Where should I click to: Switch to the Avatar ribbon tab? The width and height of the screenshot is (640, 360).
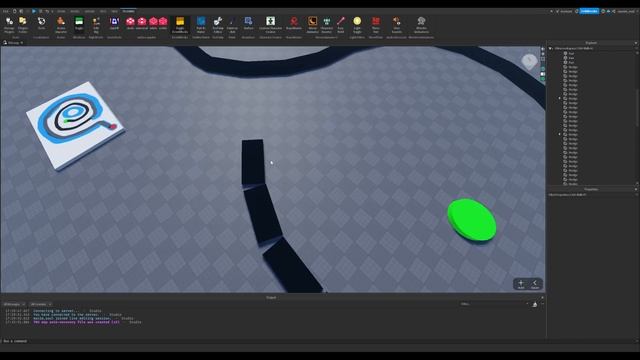click(x=89, y=11)
